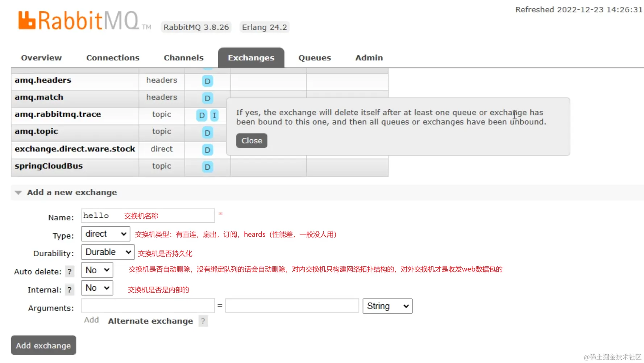Viewport: 644px width, 363px height.
Task: Click the Alternate exchange argument shortcut
Action: click(x=150, y=321)
